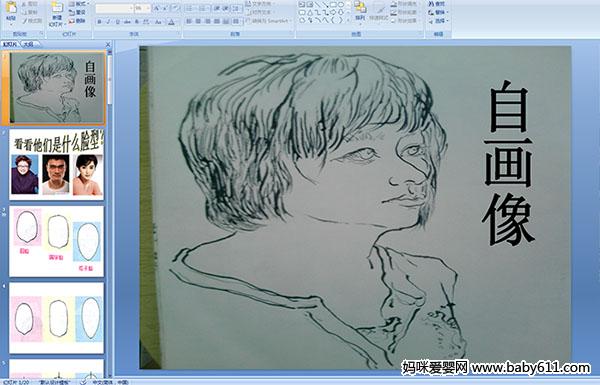
Task: Click the Delete slide icon
Action: [x=78, y=21]
